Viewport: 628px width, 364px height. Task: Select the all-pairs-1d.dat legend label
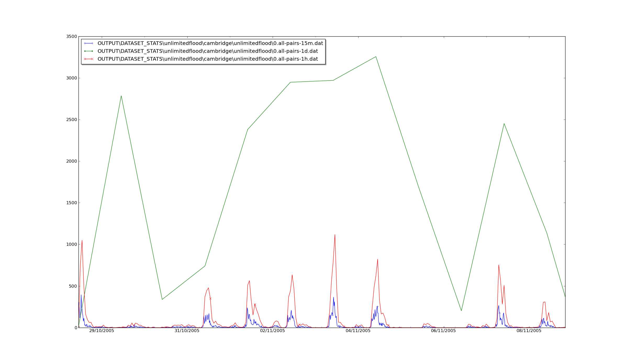click(x=208, y=51)
